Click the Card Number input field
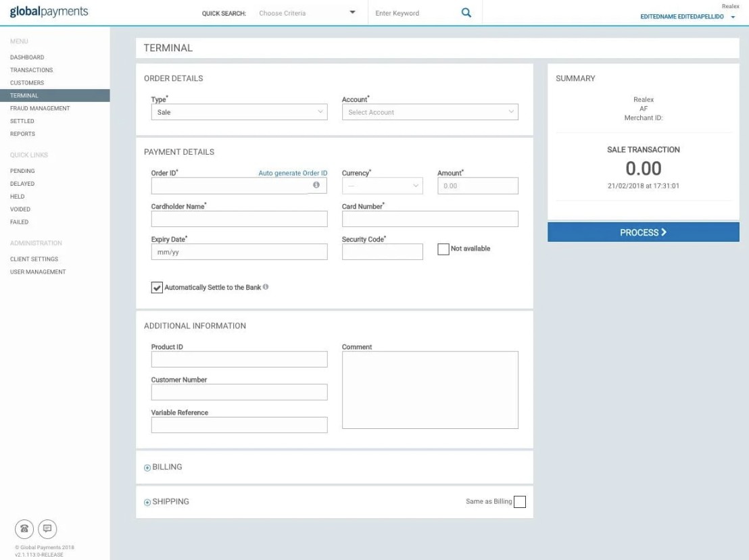Image resolution: width=749 pixels, height=560 pixels. [x=430, y=219]
